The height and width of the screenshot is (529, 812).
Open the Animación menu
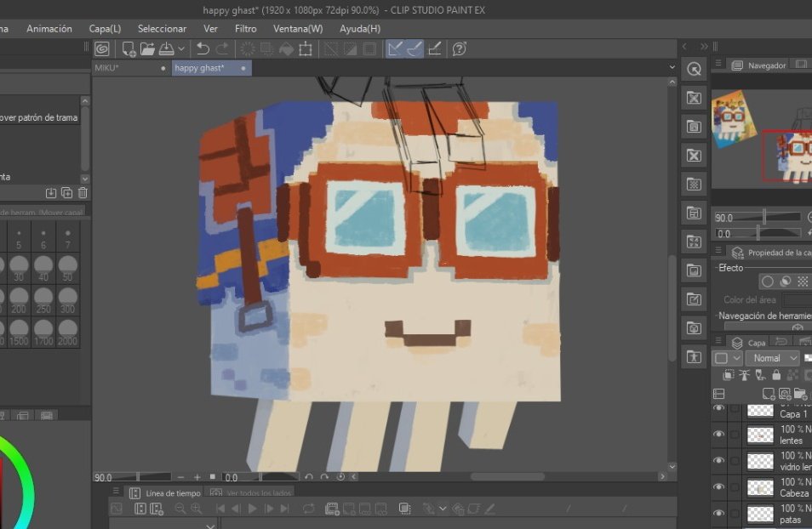49,29
